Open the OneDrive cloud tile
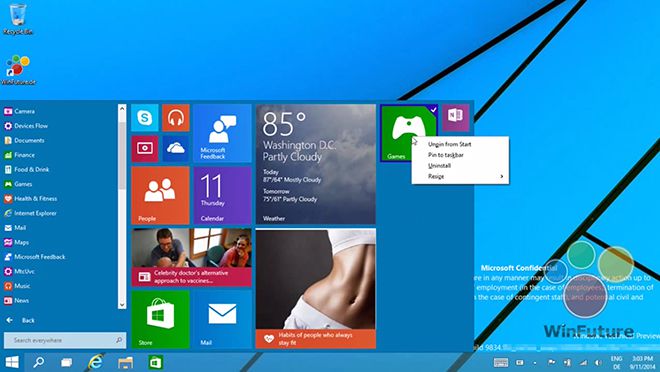 (176, 149)
